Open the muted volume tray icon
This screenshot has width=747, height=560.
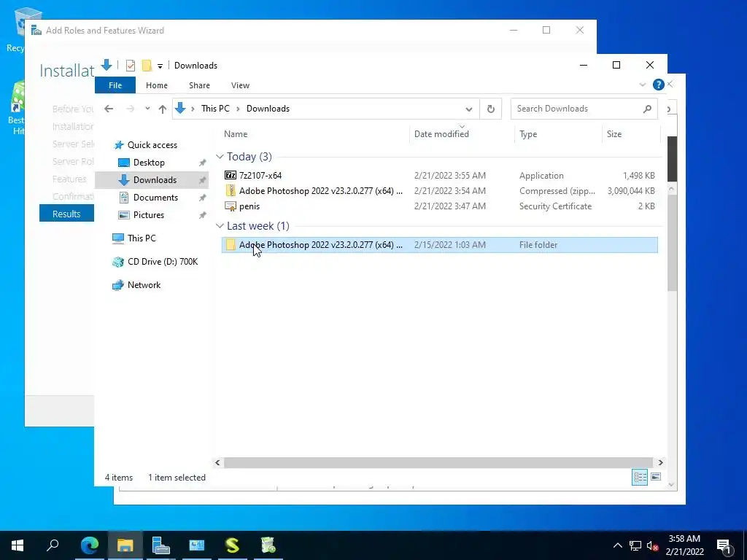[652, 545]
